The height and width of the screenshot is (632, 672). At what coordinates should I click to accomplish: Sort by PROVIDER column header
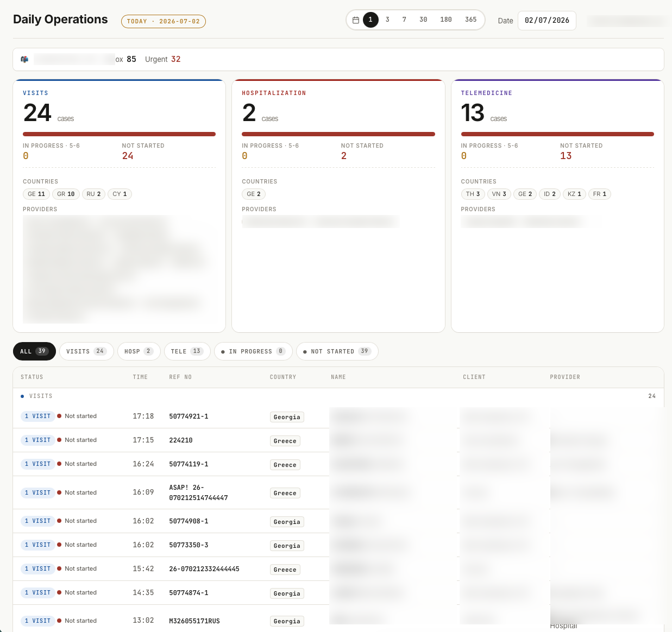click(565, 377)
